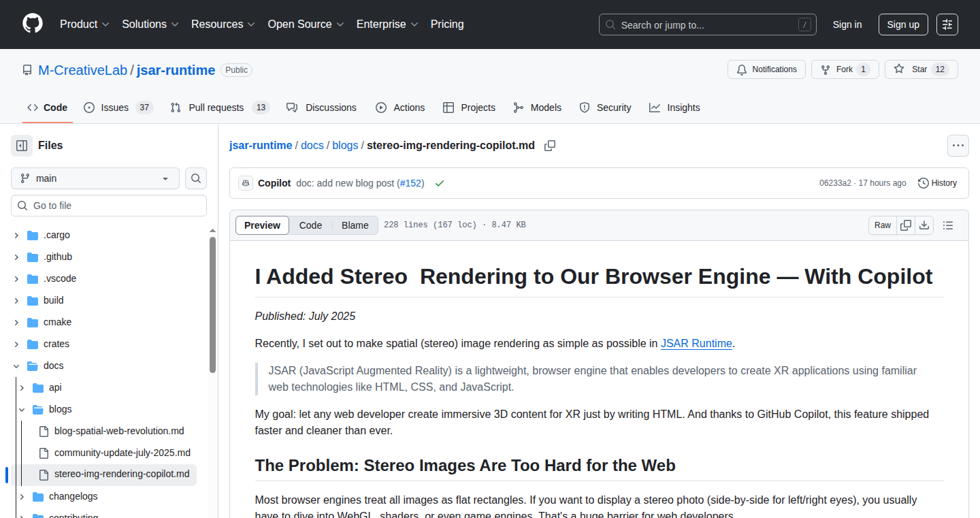Open the Issues tab
980x518 pixels.
pyautogui.click(x=118, y=108)
